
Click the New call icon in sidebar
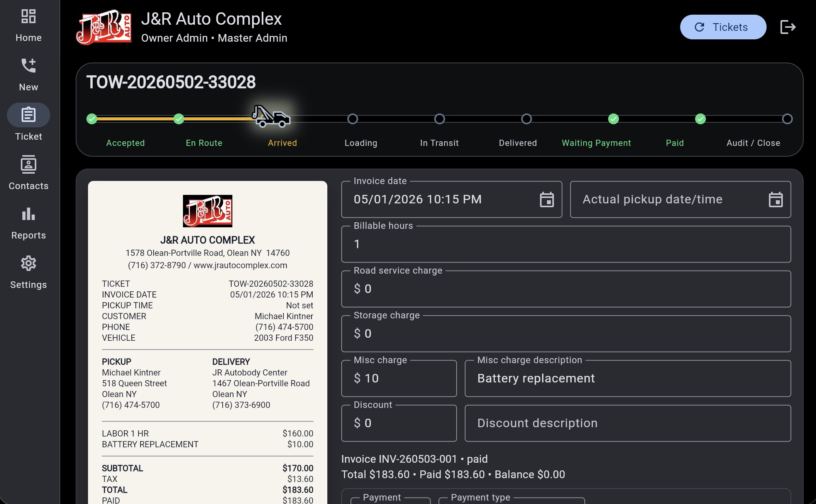tap(29, 66)
